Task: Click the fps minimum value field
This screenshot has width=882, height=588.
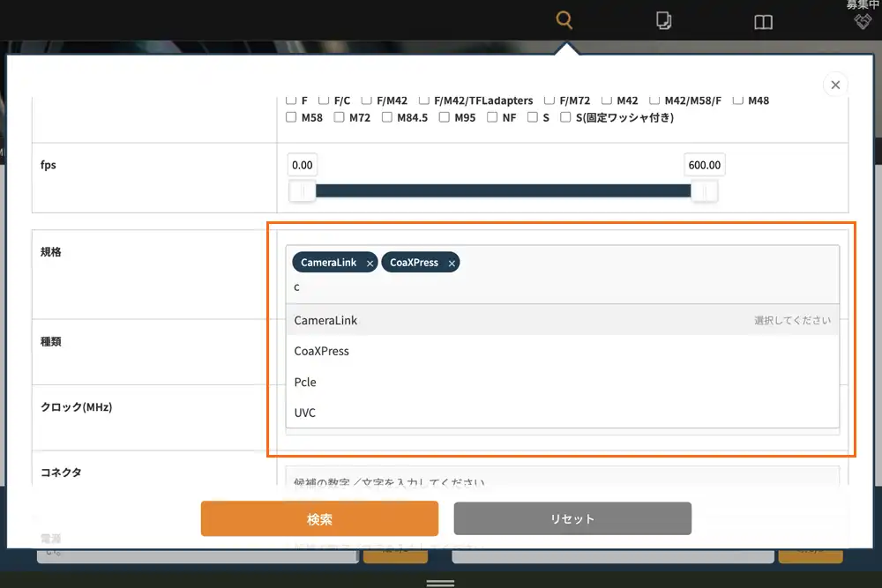Action: tap(303, 165)
